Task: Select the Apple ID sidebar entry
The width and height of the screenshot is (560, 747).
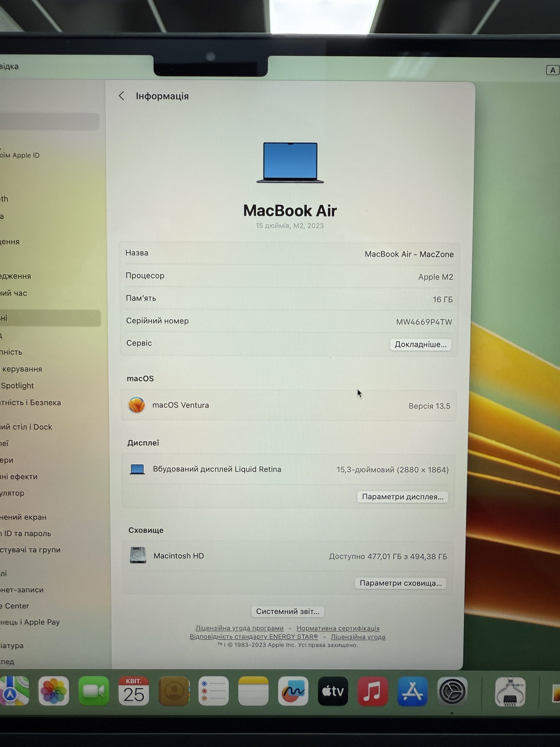Action: point(20,155)
